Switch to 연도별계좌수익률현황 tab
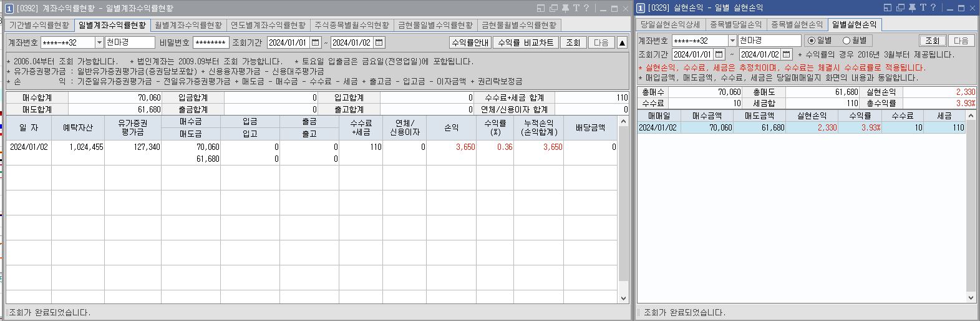 tap(268, 26)
